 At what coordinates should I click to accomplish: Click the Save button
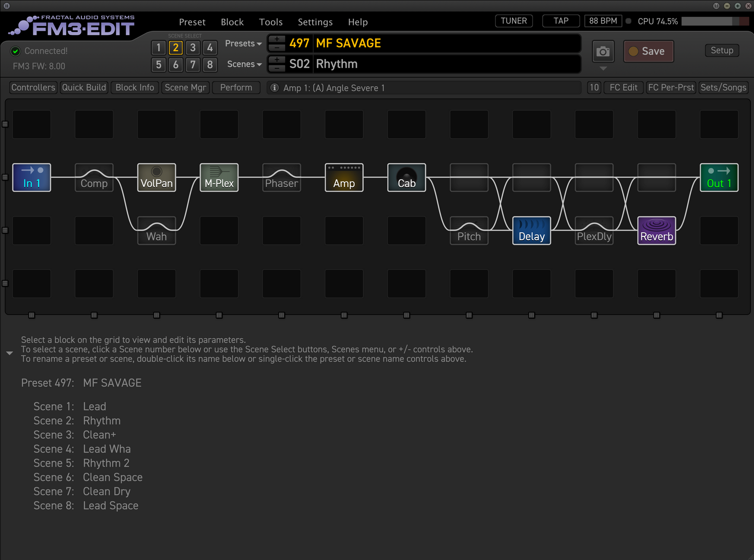point(649,51)
